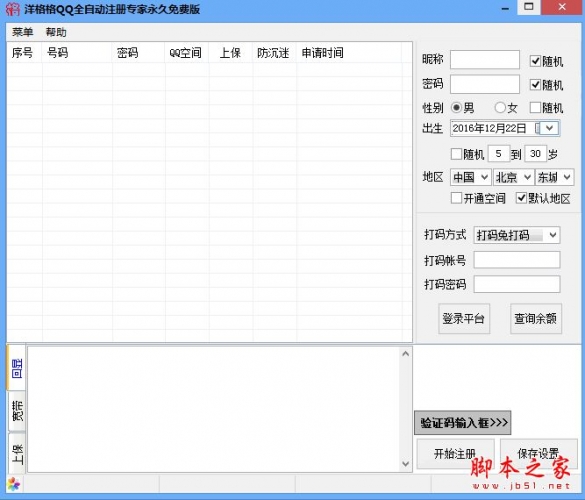Image resolution: width=585 pixels, height=500 pixels.
Task: Click the maximum age field showing 30
Action: 535,154
